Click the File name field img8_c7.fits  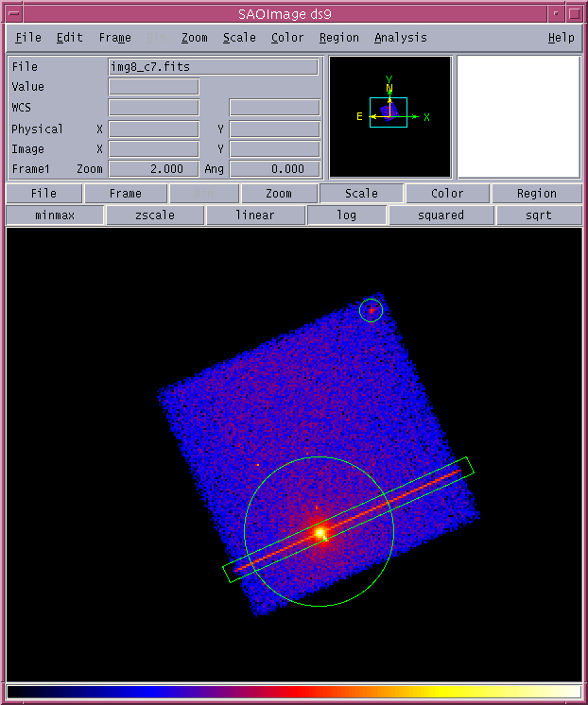click(213, 67)
